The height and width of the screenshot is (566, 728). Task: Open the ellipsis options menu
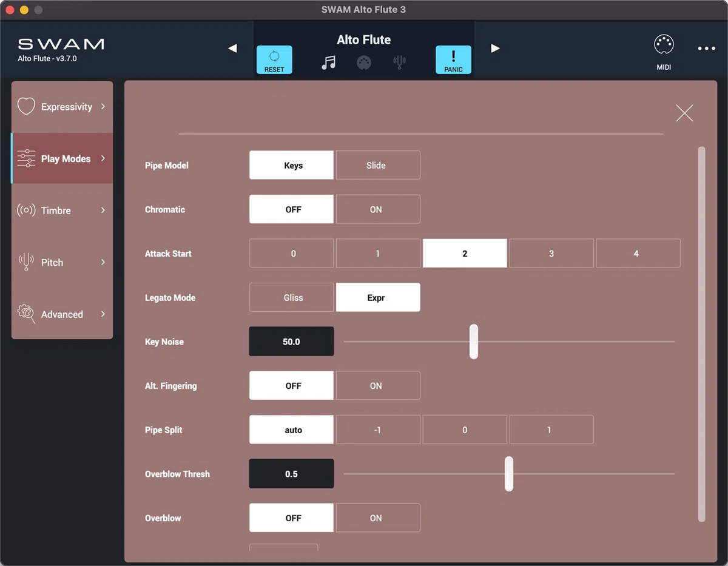(706, 49)
